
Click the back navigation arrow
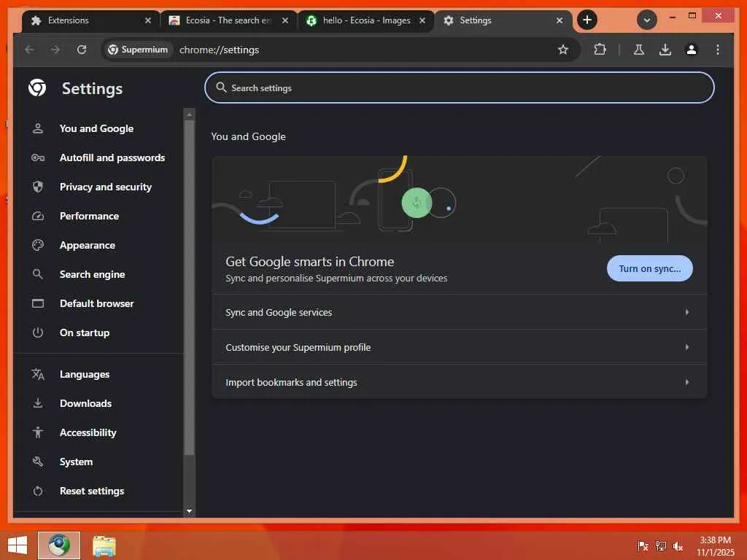coord(29,50)
